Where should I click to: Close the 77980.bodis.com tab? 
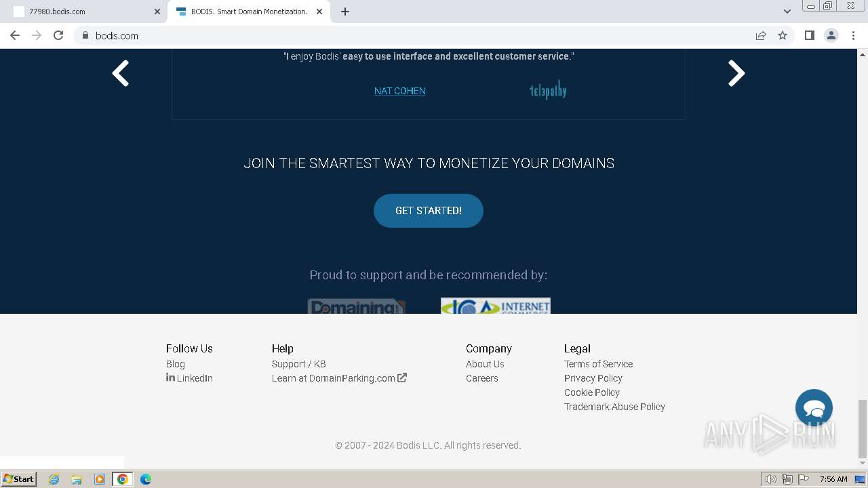click(x=157, y=12)
